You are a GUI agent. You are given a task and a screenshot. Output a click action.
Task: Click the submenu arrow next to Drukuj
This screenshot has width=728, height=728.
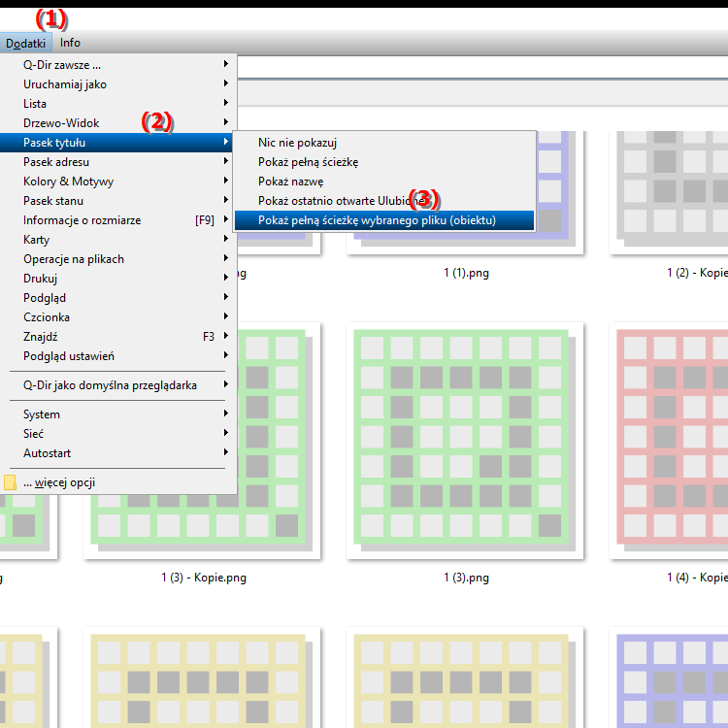(x=225, y=278)
